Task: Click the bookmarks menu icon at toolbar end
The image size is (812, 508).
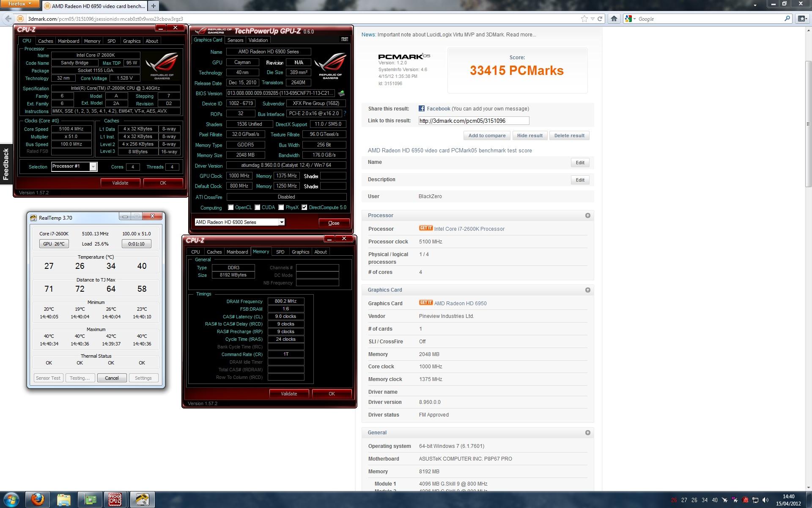Action: coord(802,19)
